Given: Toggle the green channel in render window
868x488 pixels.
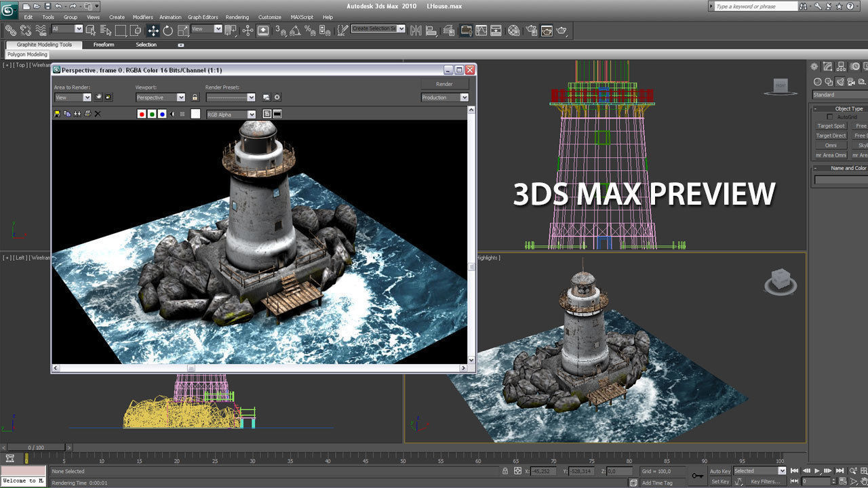Looking at the screenshot, I should [152, 114].
